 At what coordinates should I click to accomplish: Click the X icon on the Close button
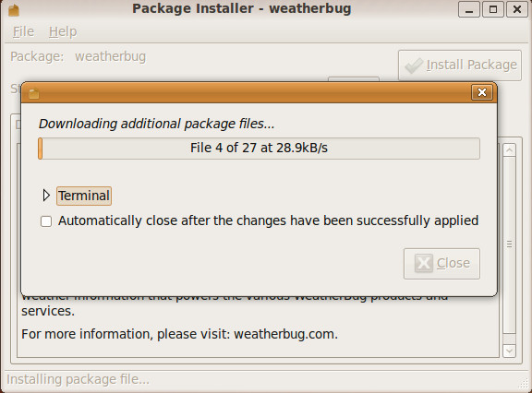click(423, 263)
